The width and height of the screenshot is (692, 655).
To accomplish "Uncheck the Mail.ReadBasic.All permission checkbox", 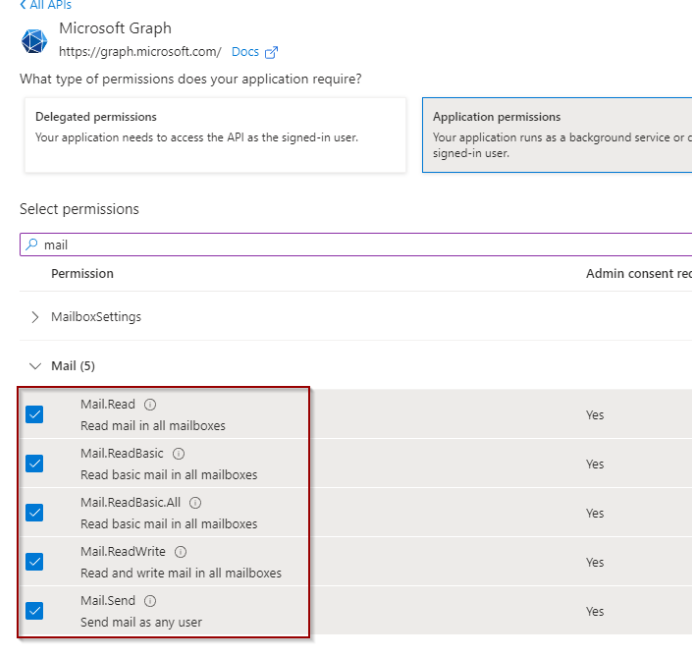I will [x=34, y=512].
